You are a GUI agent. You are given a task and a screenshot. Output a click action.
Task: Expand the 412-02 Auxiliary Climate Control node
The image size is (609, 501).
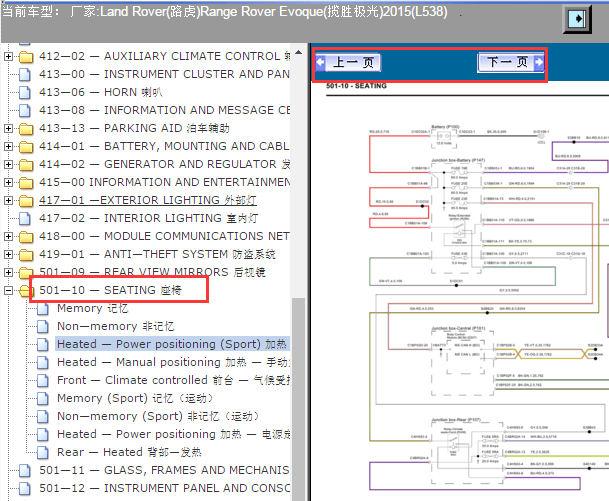[8, 56]
